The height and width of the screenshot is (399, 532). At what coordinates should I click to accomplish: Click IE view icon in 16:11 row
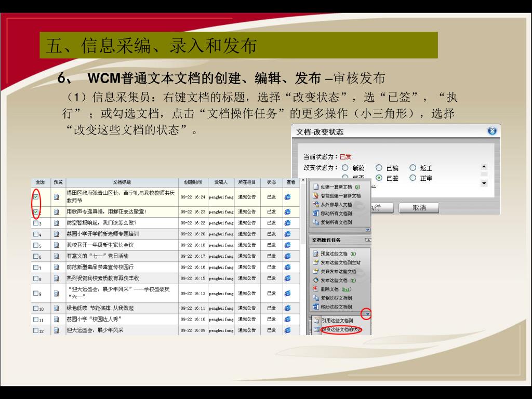(x=288, y=308)
